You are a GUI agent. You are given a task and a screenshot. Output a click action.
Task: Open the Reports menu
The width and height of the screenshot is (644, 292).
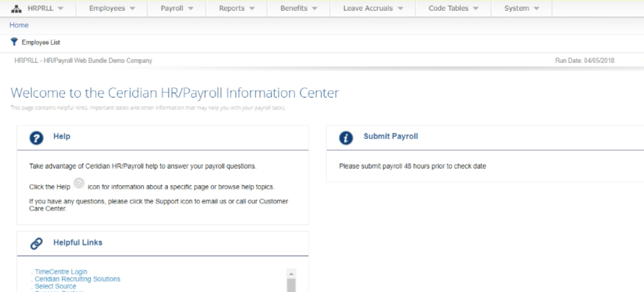231,8
